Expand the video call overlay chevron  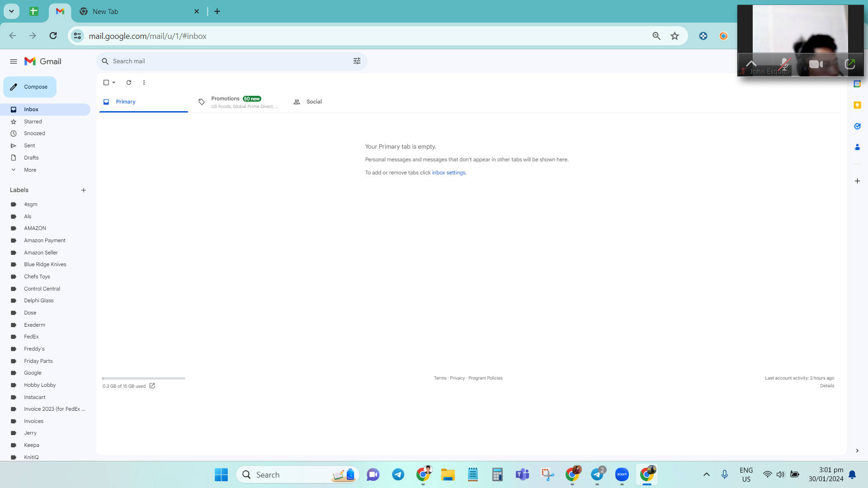(x=751, y=63)
